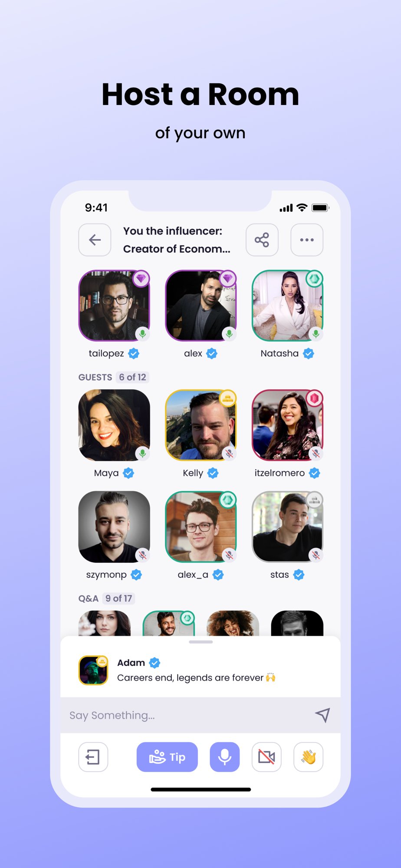
Task: Open the share room icon
Action: 262,240
